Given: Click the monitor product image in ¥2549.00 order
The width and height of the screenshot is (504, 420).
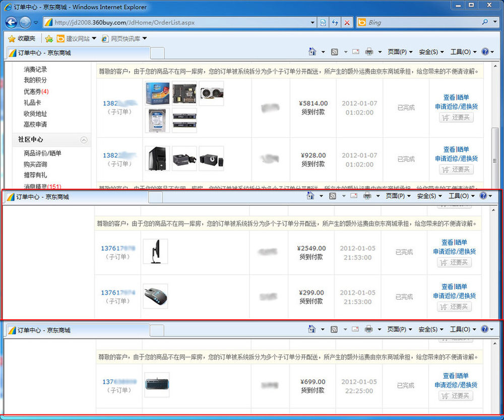Looking at the screenshot, I should click(155, 251).
